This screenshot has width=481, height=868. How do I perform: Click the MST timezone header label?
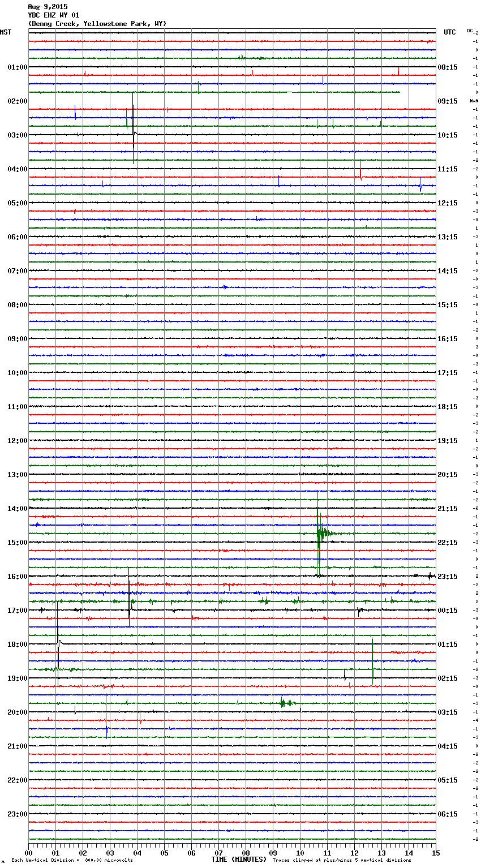[x=6, y=32]
